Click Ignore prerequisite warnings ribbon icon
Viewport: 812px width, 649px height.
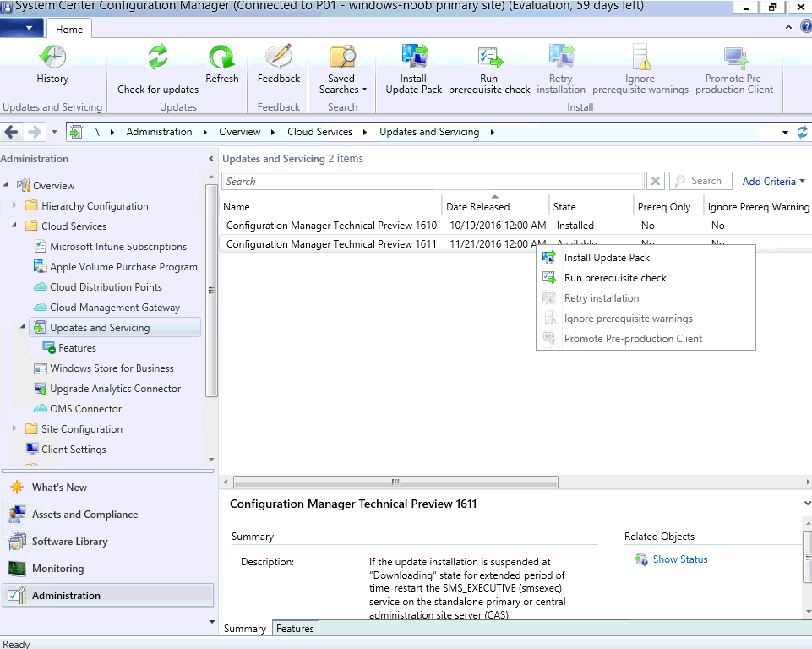pos(640,57)
